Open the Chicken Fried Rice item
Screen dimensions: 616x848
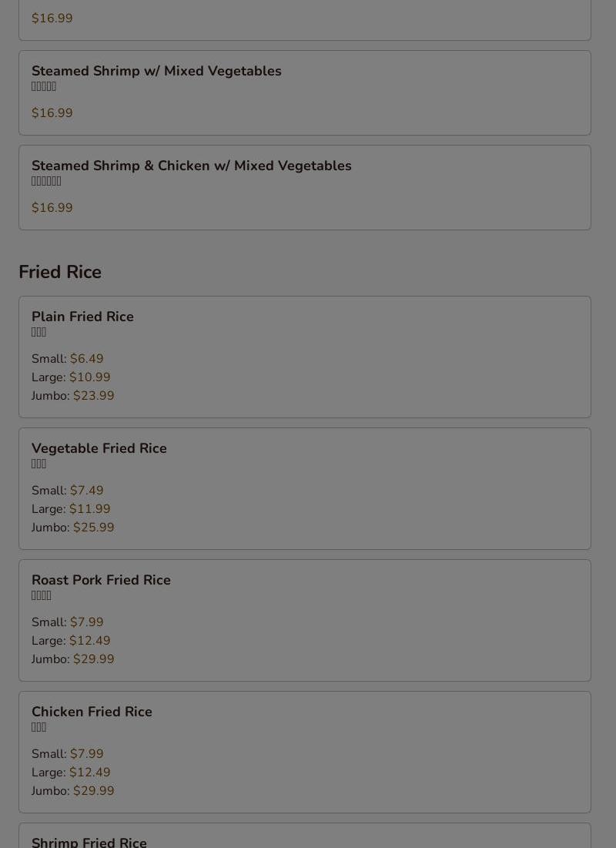(92, 712)
